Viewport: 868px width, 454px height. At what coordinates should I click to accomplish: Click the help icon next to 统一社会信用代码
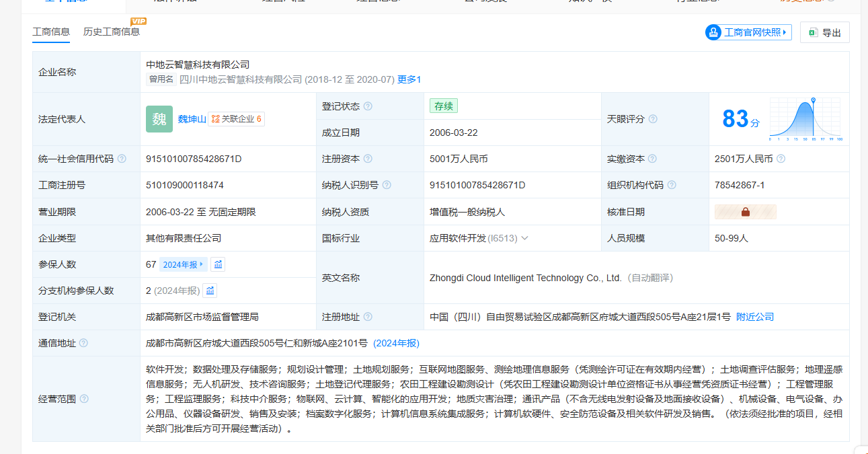click(122, 159)
